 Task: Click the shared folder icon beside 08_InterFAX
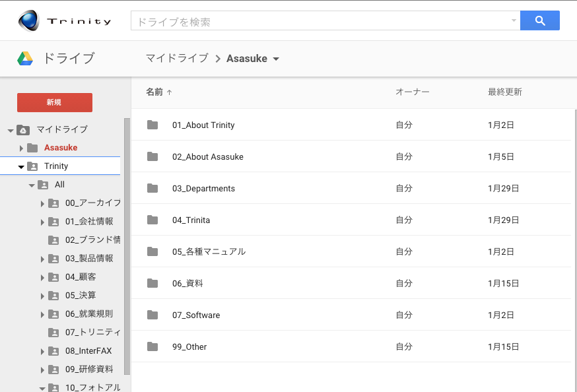54,350
